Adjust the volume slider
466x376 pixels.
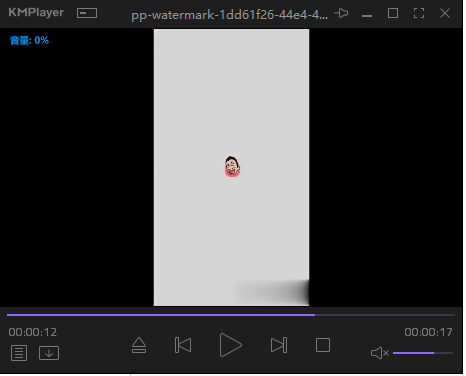tap(423, 353)
